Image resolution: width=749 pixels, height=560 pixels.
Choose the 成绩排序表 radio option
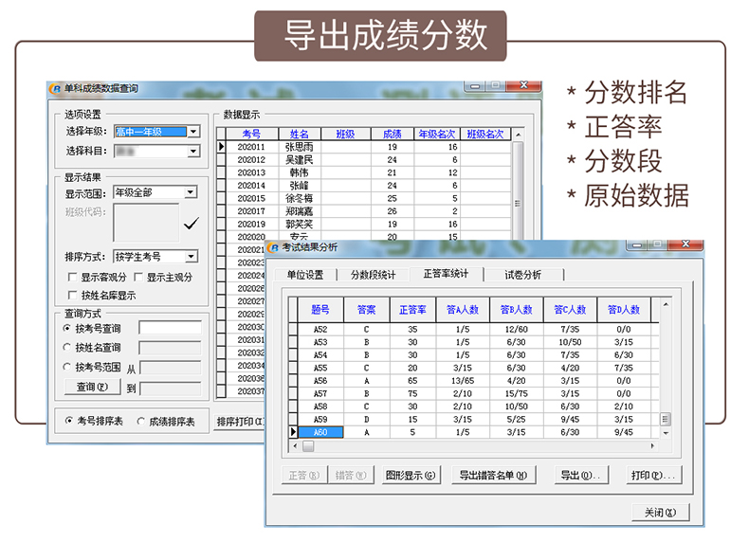click(x=142, y=422)
